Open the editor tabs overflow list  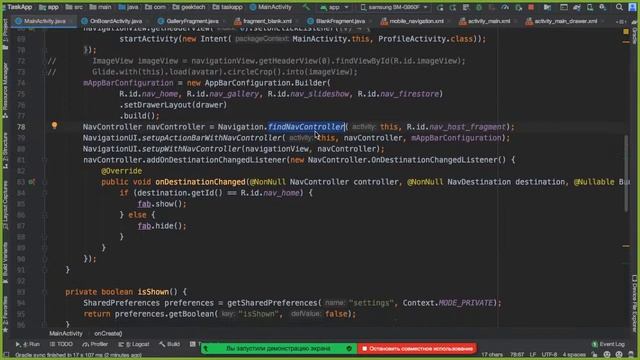(x=621, y=21)
